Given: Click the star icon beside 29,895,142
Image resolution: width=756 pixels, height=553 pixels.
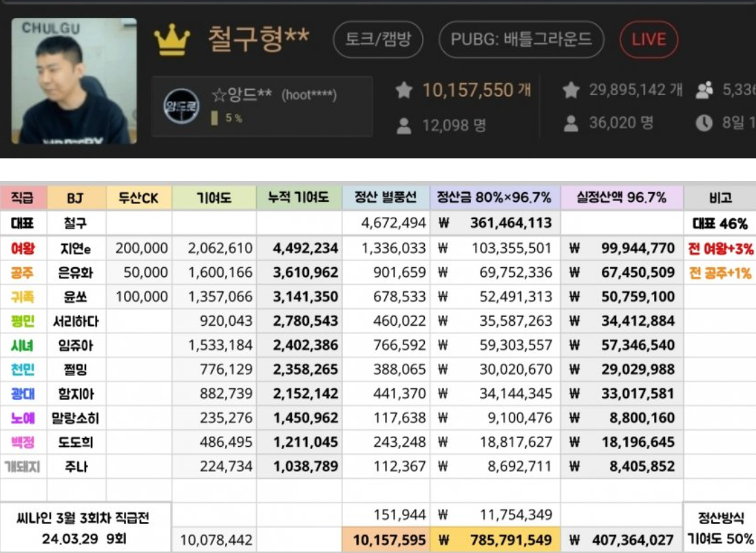Looking at the screenshot, I should tap(571, 90).
